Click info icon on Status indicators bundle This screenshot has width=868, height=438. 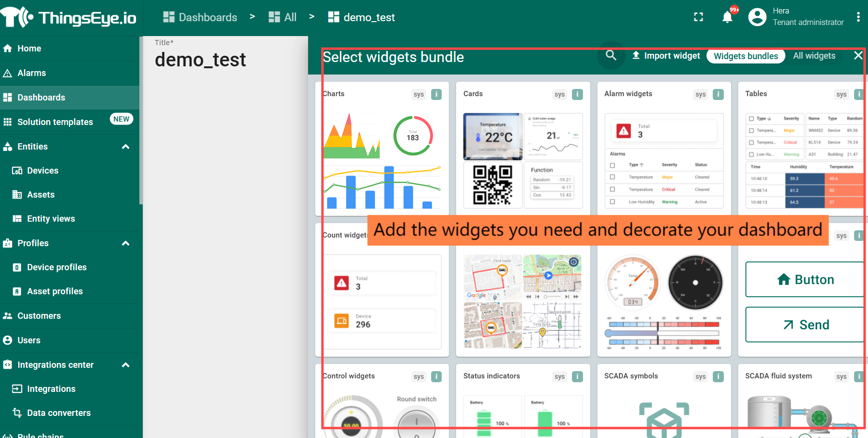(x=577, y=376)
